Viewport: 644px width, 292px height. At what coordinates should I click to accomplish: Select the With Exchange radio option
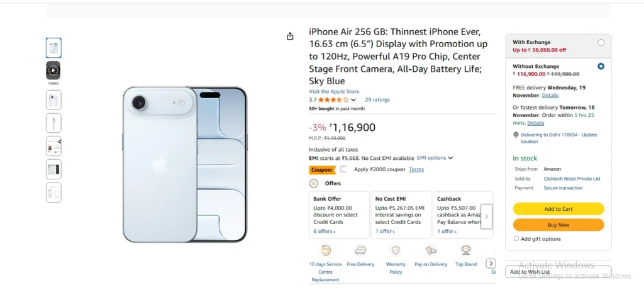point(601,43)
